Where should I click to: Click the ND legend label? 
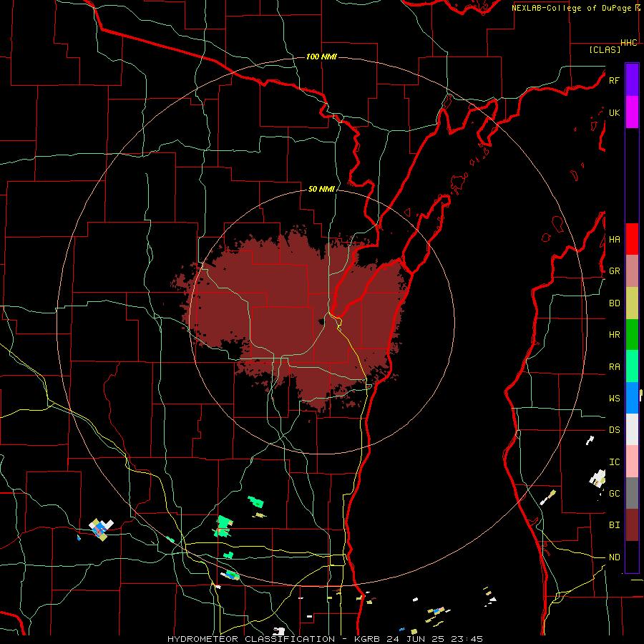[x=614, y=557]
